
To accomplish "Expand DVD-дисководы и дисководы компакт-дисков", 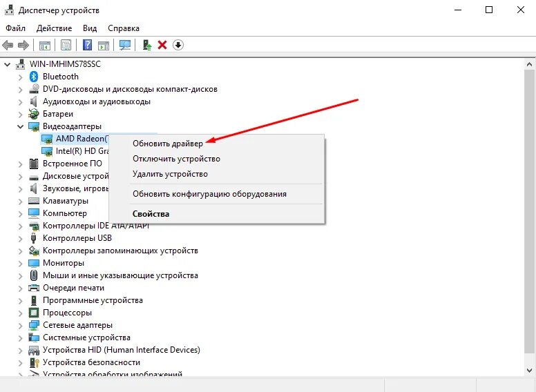I will click(21, 89).
